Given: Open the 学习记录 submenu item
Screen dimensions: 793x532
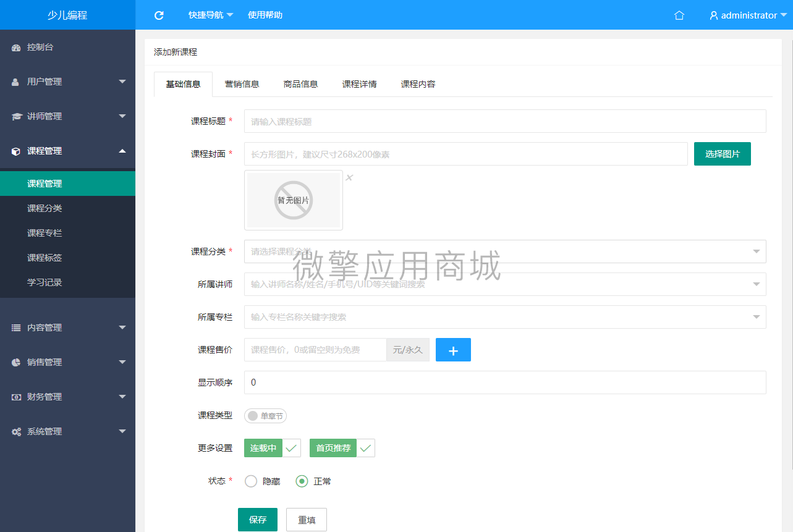Looking at the screenshot, I should (67, 282).
